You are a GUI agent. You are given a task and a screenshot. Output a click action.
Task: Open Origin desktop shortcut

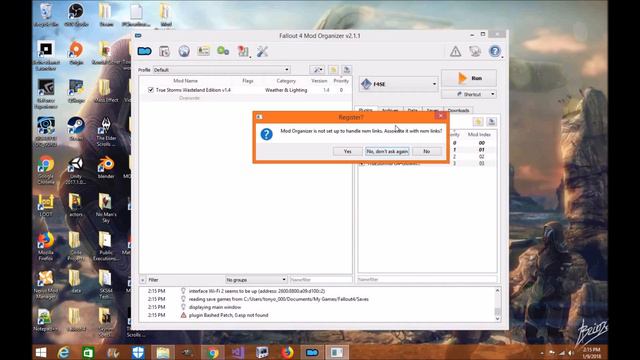pyautogui.click(x=76, y=53)
